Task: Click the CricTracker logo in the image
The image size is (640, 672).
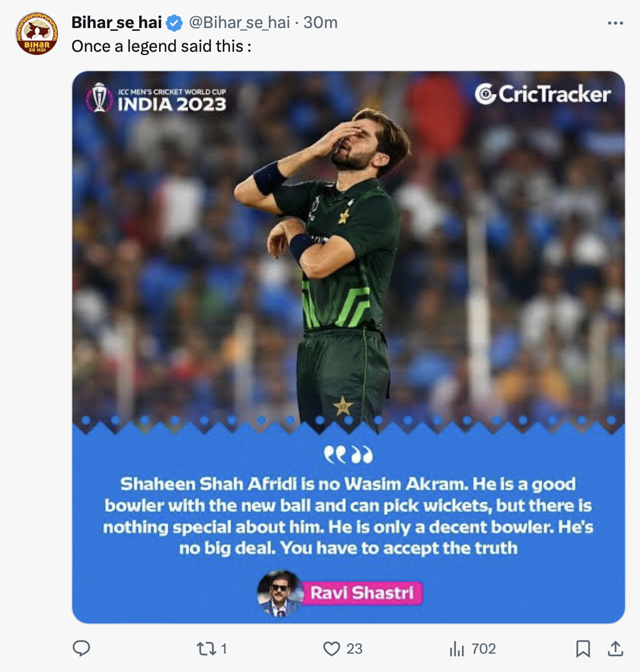Action: point(542,94)
